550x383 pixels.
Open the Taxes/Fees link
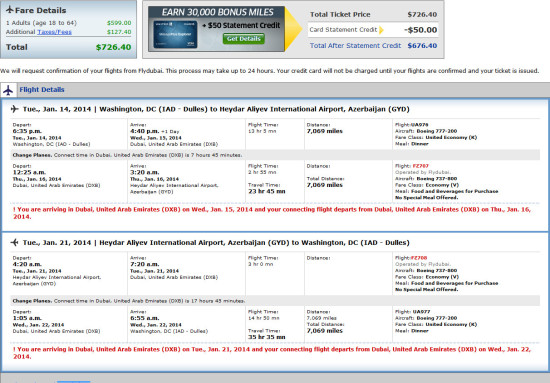click(54, 32)
